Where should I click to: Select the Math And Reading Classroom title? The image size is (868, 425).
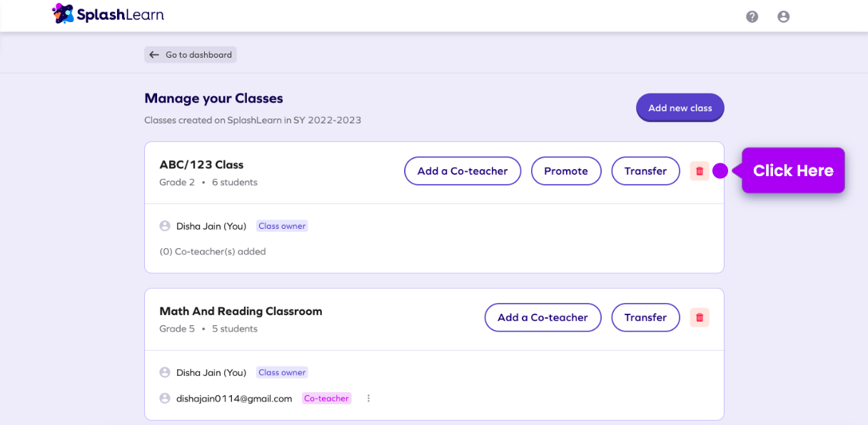pyautogui.click(x=241, y=311)
